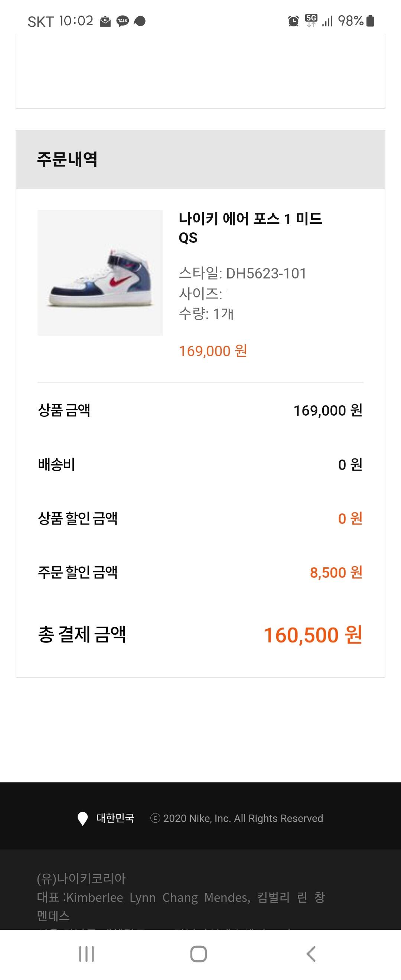Tap the mail notification icon
The image size is (401, 980).
point(105,21)
